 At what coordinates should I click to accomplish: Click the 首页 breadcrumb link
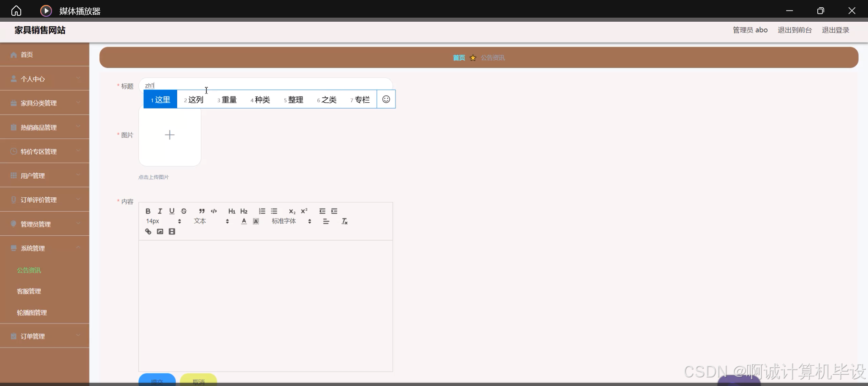[459, 58]
